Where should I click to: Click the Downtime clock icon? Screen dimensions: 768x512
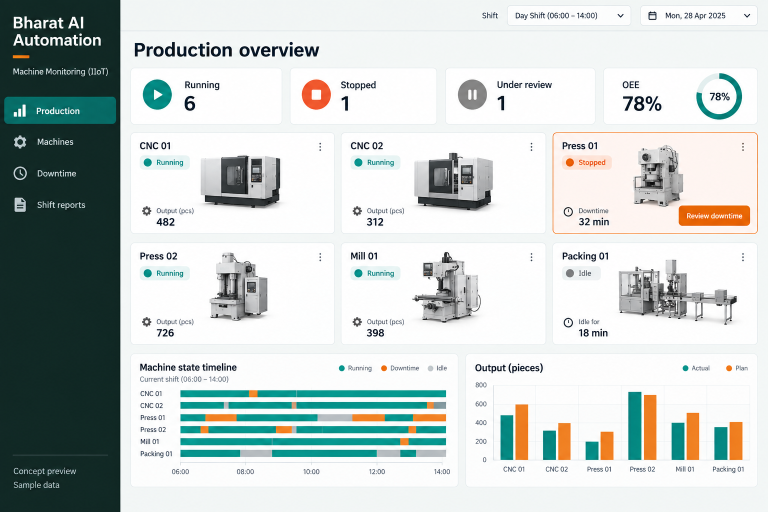pos(20,173)
